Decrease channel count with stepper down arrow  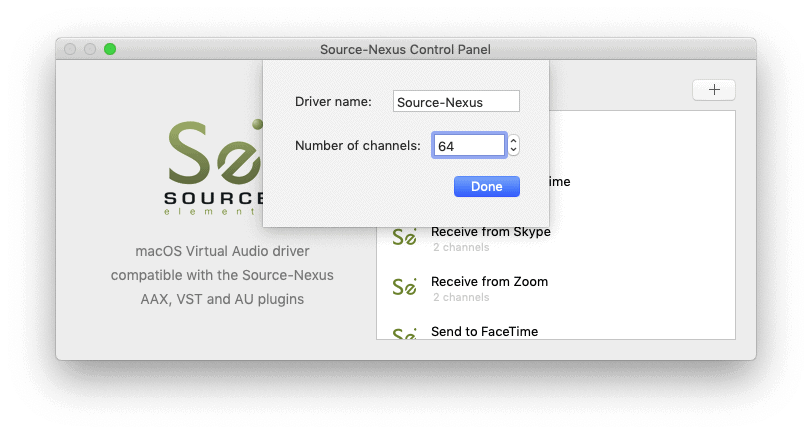click(514, 150)
